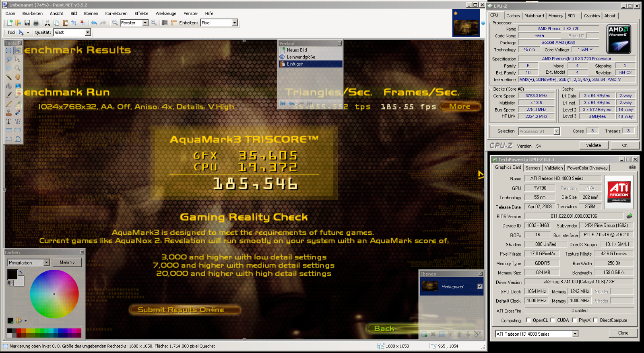Click the Add new layer icon
644x353 pixels.
click(424, 334)
